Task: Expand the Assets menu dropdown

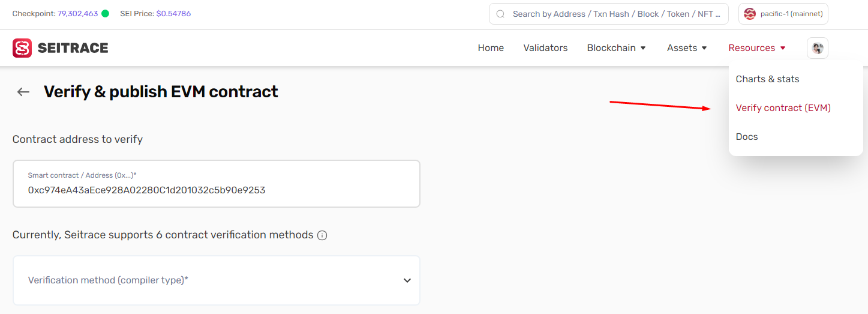Action: [x=687, y=48]
